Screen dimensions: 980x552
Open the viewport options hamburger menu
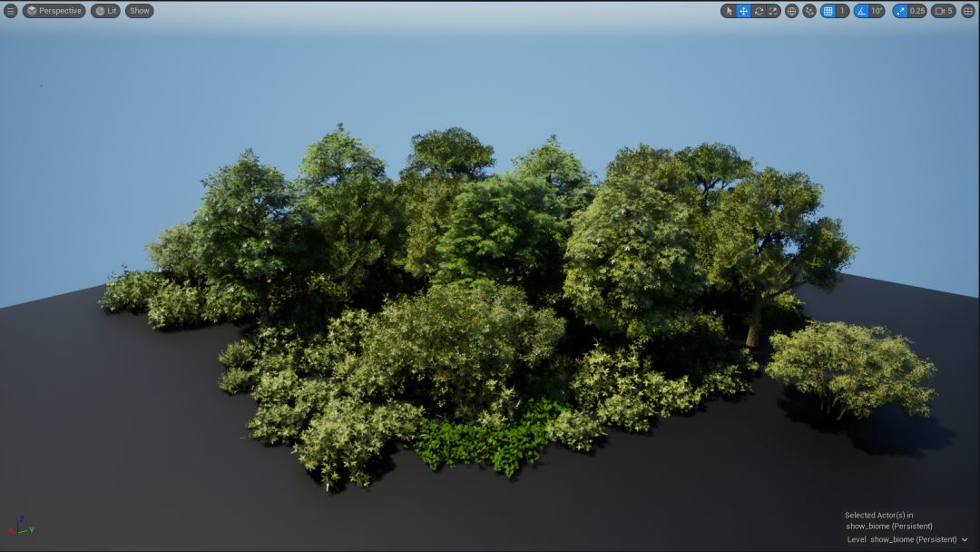pos(11,11)
